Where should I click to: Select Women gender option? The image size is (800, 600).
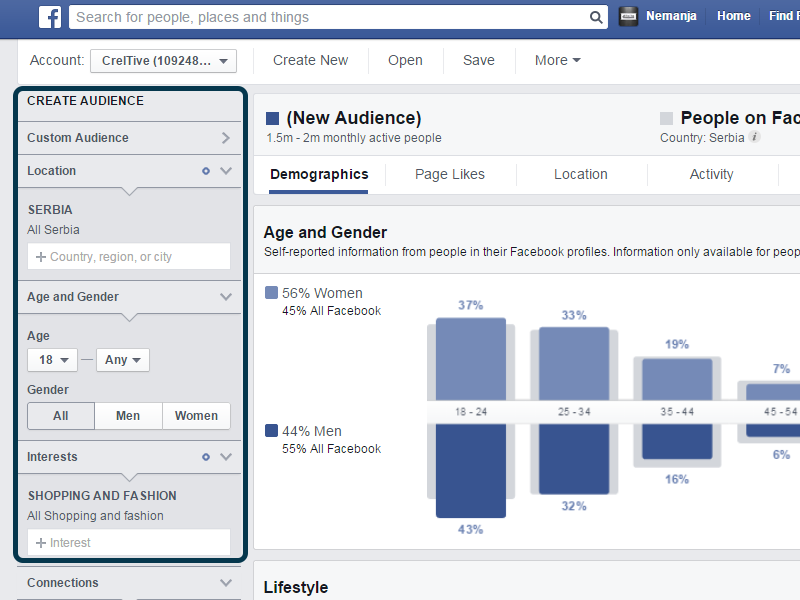[196, 416]
